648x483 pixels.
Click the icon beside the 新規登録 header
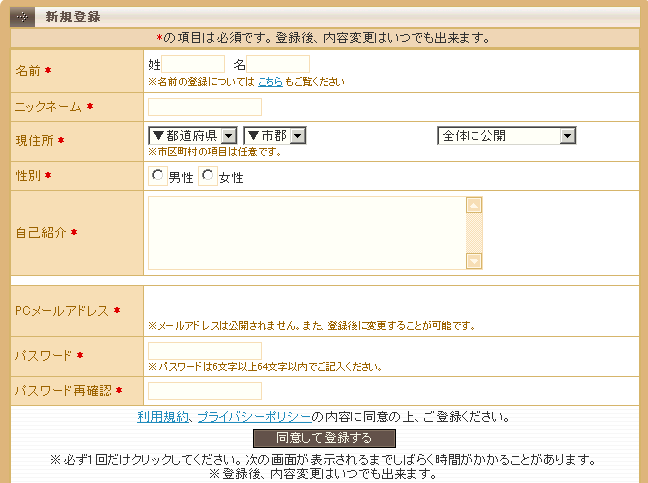tap(24, 17)
